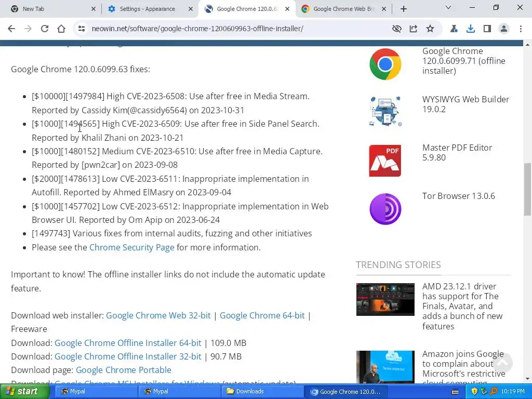
Task: Switch to the New Tab tab
Action: pos(50,9)
